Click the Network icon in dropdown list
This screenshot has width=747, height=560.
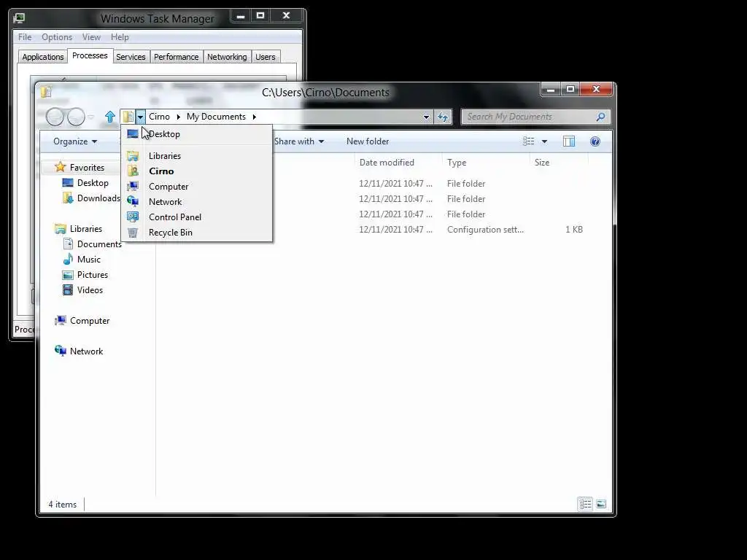[x=133, y=202]
